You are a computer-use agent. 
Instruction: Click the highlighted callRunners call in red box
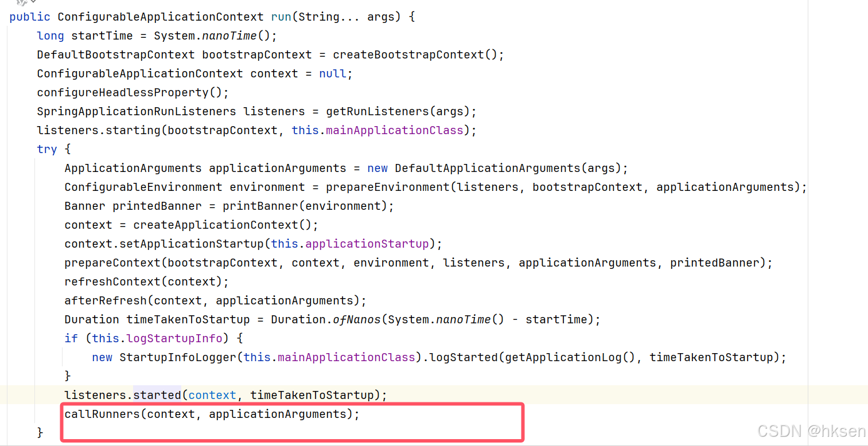(211, 414)
